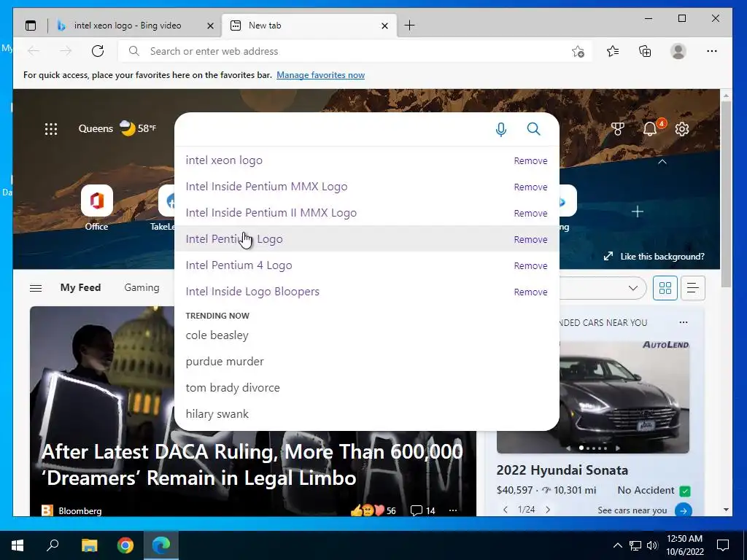Open page settings gear icon
This screenshot has width=747, height=560.
coord(682,129)
